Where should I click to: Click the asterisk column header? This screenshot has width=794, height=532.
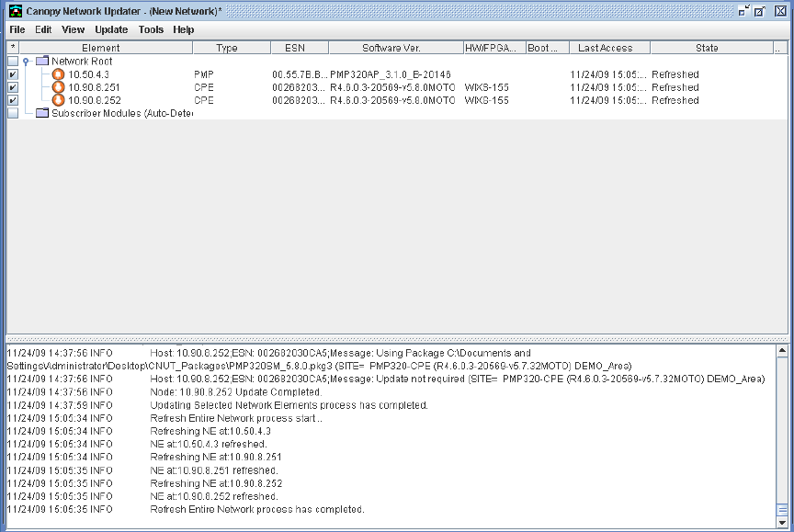coord(13,48)
